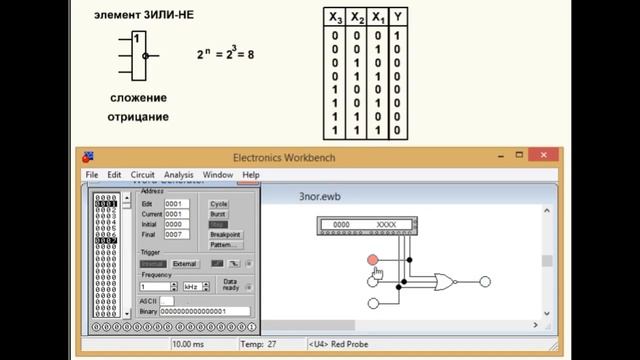Image resolution: width=640 pixels, height=360 pixels.
Task: Click the circuit vertical scrollbar thumb
Action: [x=547, y=261]
